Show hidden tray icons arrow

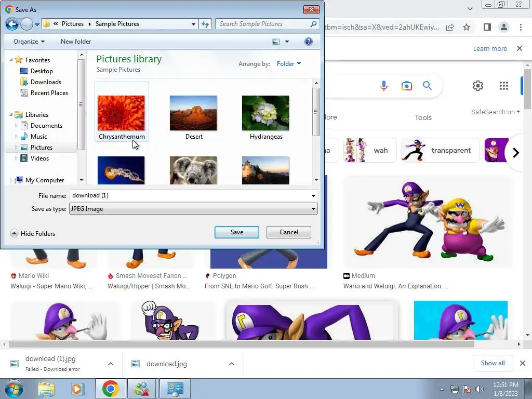pos(442,389)
